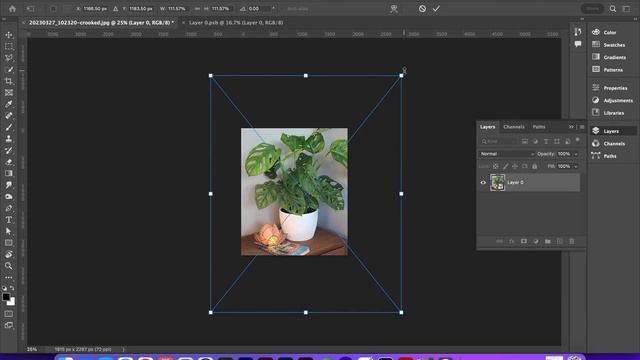Toggle Quick Mask mode
Viewport: 640px width, 360px height.
(9, 314)
